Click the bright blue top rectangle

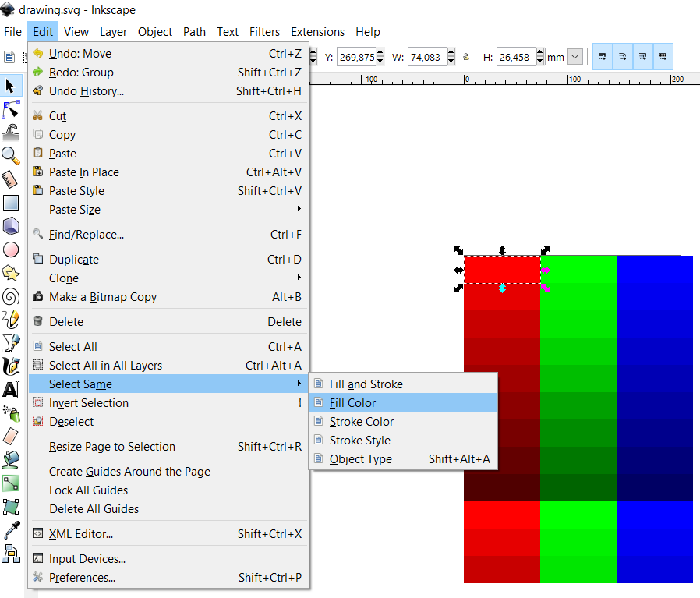coord(655,269)
